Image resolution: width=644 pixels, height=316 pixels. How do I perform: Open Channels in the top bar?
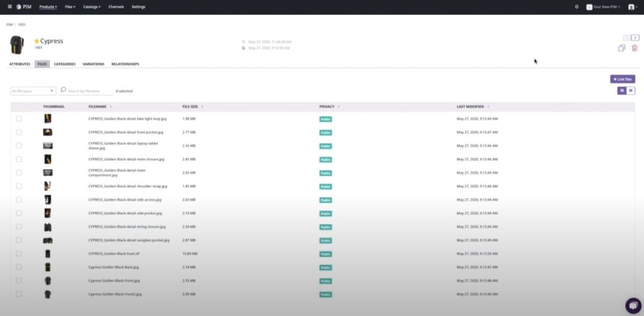[116, 7]
